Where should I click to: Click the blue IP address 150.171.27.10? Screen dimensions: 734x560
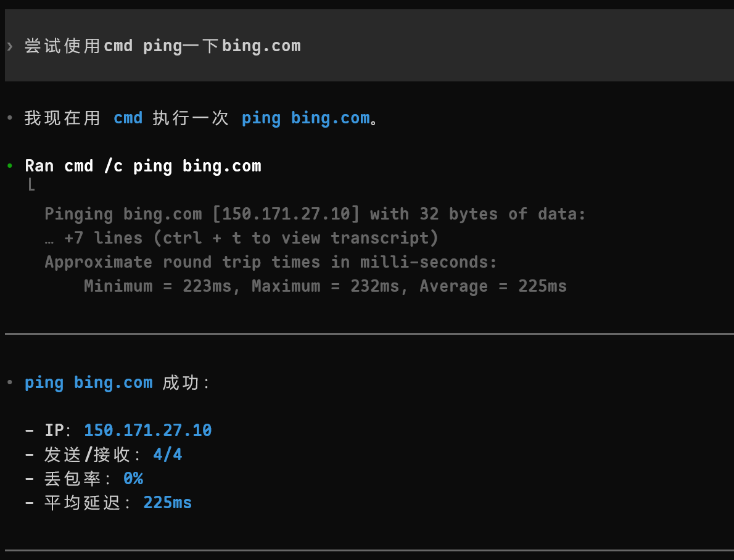click(x=148, y=430)
